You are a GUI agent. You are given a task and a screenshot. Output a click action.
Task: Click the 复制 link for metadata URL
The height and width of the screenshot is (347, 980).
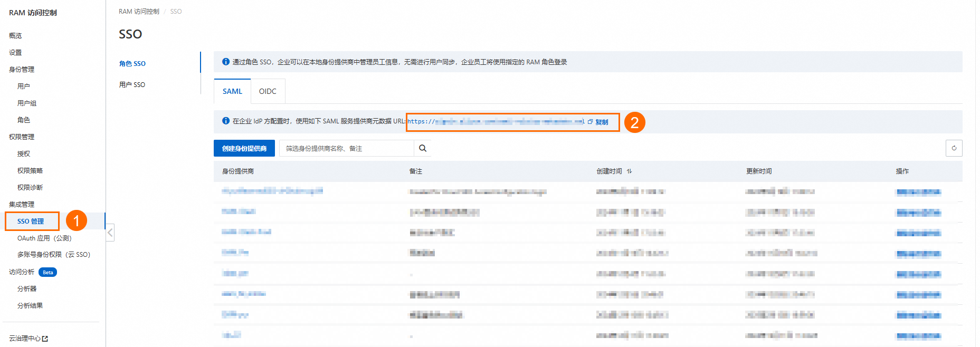[602, 122]
